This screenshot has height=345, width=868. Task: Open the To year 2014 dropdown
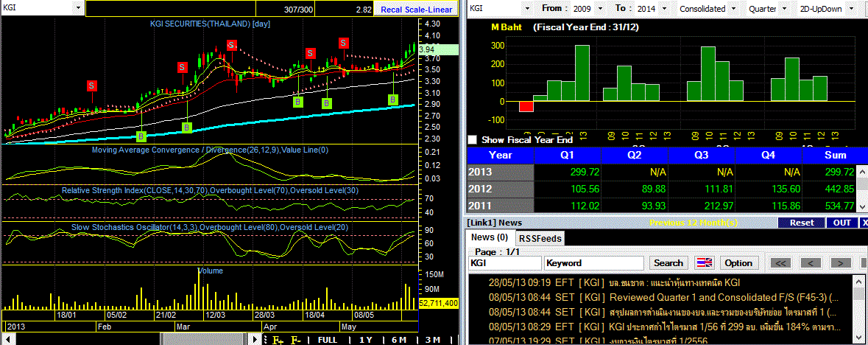point(664,9)
